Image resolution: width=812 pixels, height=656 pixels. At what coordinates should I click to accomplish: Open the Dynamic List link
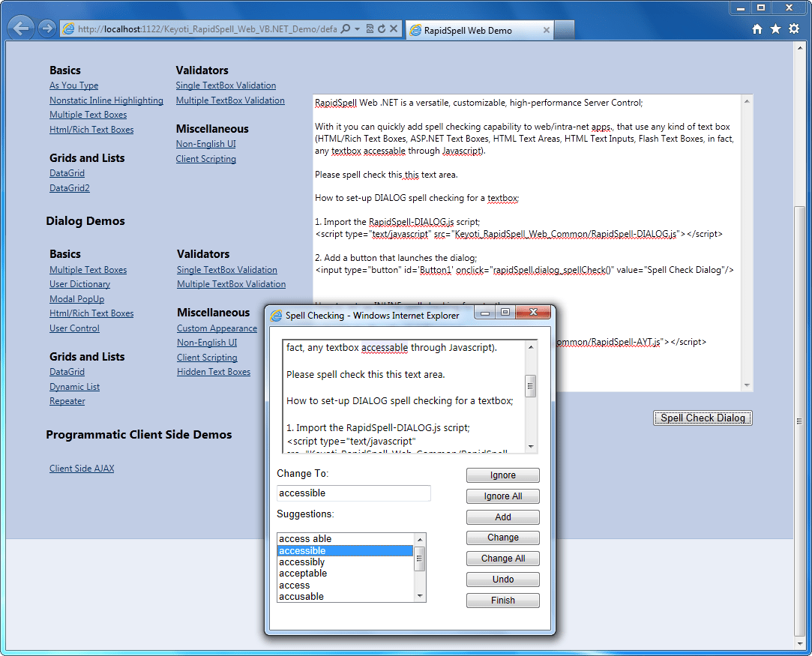74,387
